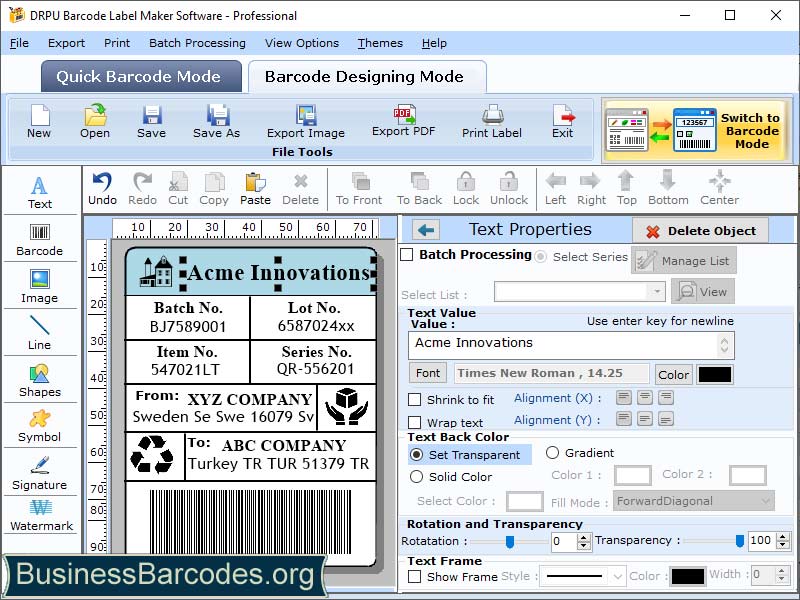This screenshot has width=800, height=600.
Task: Paste from clipboard
Action: pos(255,189)
